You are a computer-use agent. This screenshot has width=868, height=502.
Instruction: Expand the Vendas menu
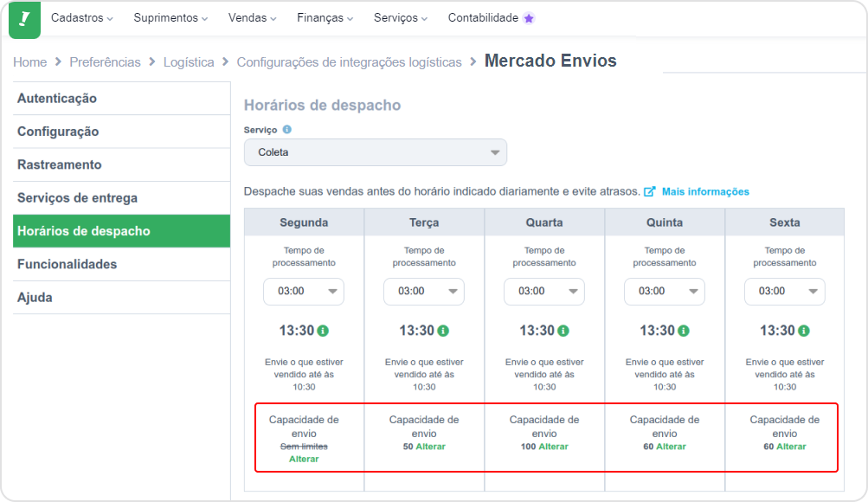tap(252, 17)
